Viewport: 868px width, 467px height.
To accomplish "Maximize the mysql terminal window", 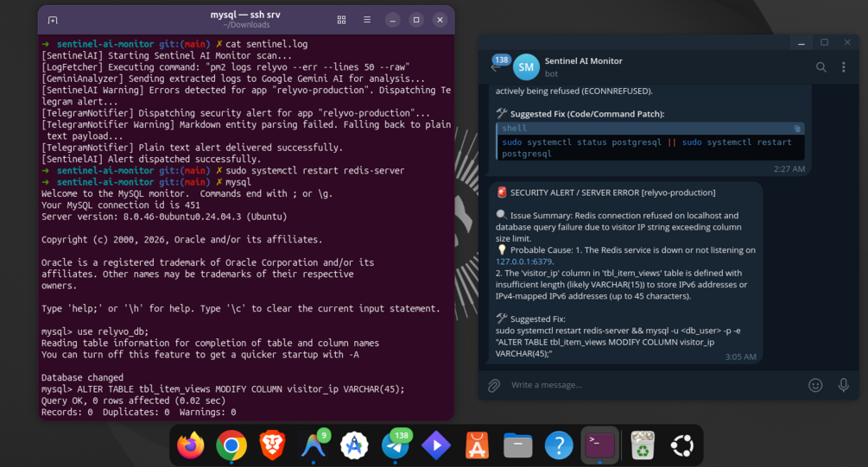I will click(x=416, y=20).
